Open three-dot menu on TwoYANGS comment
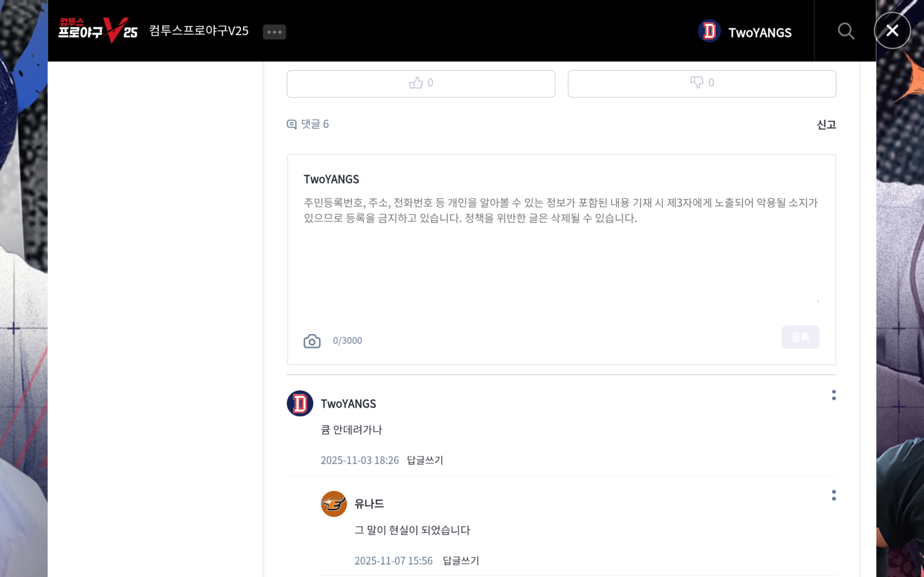Image resolution: width=924 pixels, height=577 pixels. (x=833, y=395)
